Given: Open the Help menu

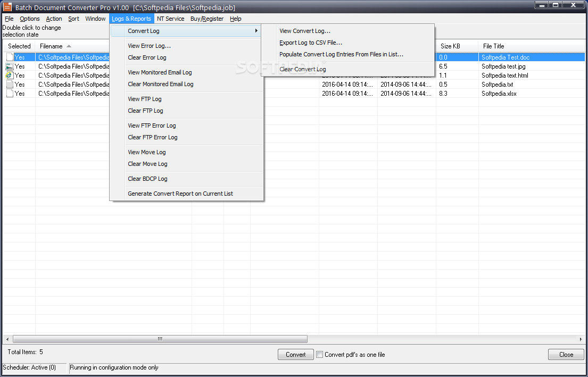Looking at the screenshot, I should 236,19.
